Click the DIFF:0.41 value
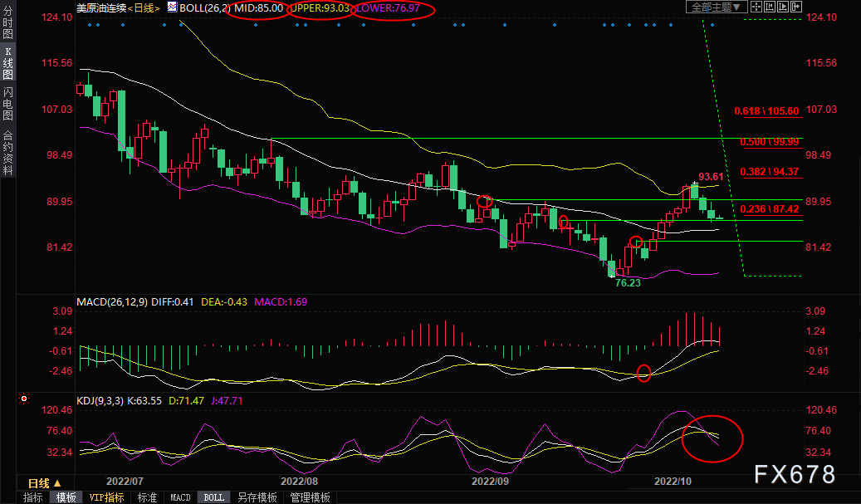The image size is (861, 504). pos(173,302)
